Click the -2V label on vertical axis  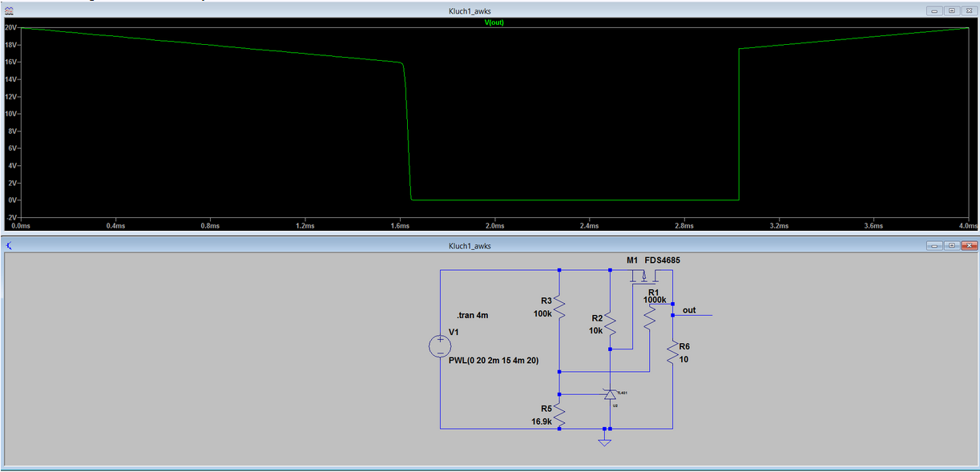[x=11, y=217]
